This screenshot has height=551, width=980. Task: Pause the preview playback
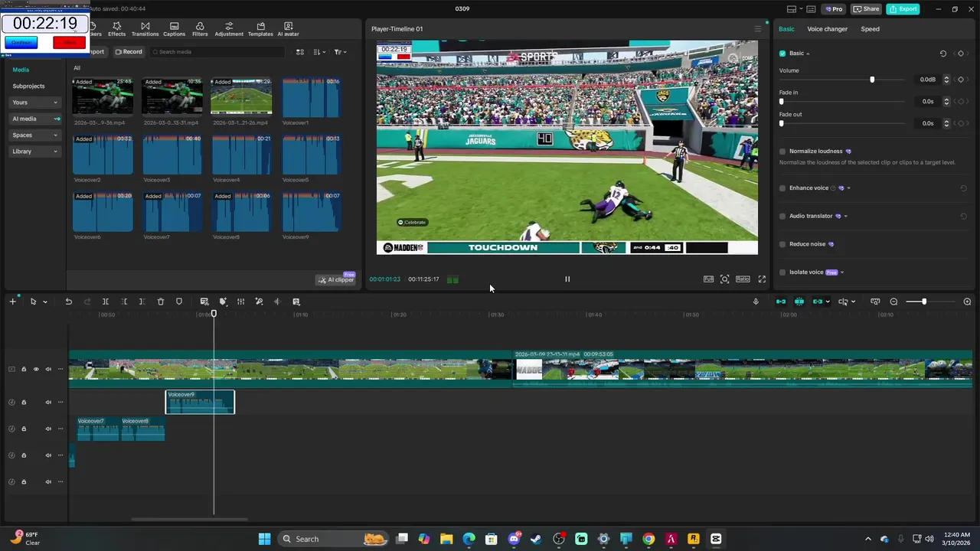567,279
